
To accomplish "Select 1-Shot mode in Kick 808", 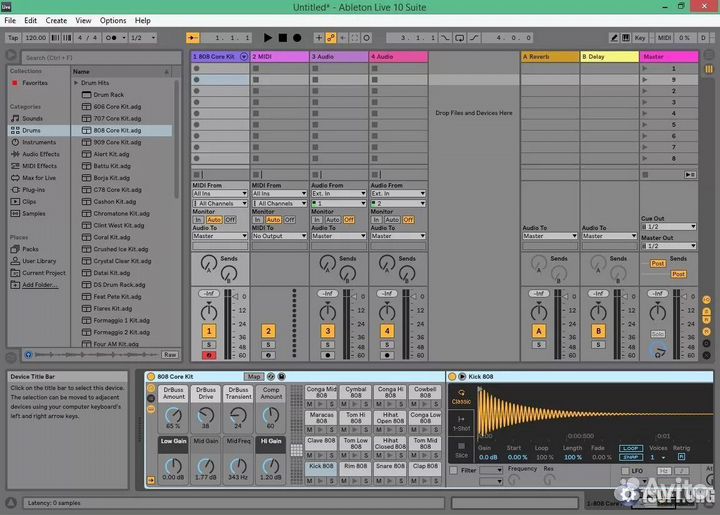I will [461, 423].
